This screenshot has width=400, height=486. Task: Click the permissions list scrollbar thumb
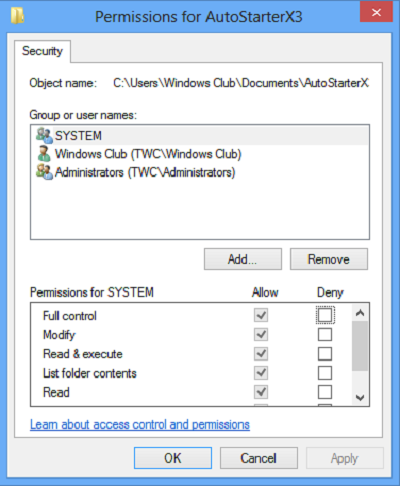click(360, 346)
